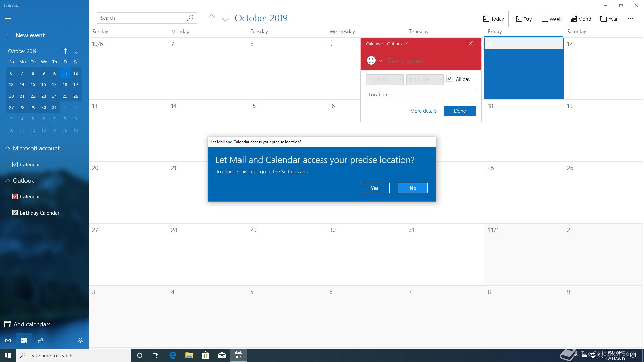Open start time 12:00 AM dropdown
644x362 pixels.
coord(384,79)
